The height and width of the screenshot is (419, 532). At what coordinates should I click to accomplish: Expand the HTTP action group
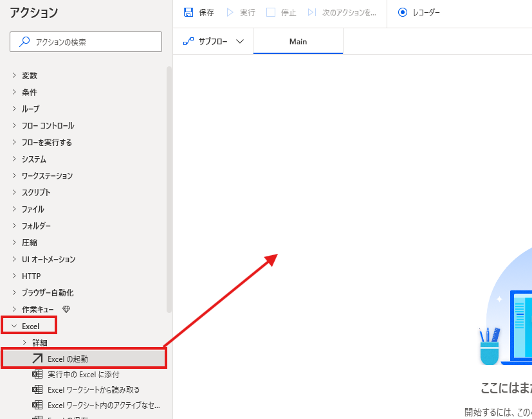coord(14,276)
